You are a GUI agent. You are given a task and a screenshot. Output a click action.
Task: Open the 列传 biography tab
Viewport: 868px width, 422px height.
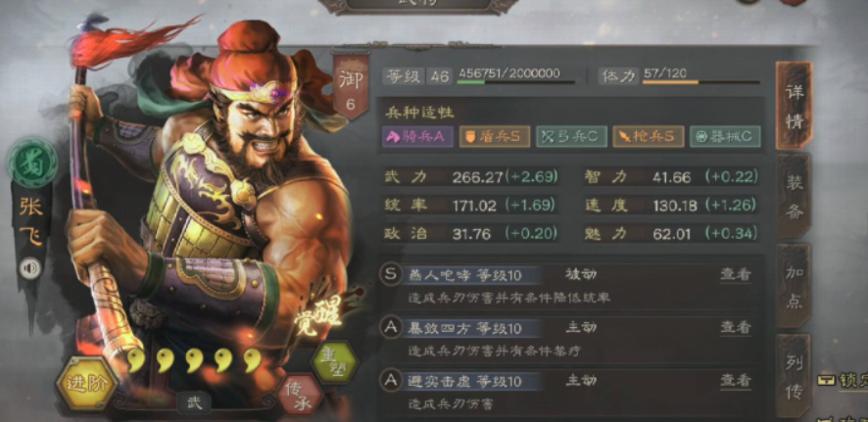coord(794,375)
